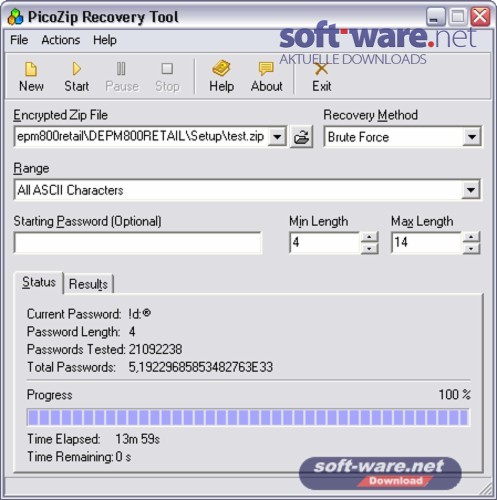Click the Starting Password input field
Viewport: 497px width, 500px height.
pyautogui.click(x=138, y=243)
